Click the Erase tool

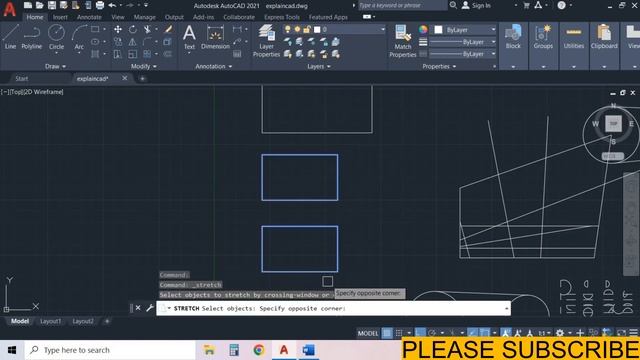click(x=168, y=29)
